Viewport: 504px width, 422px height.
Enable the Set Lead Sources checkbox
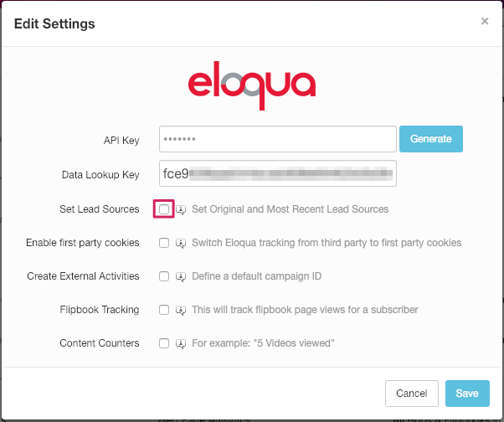164,209
